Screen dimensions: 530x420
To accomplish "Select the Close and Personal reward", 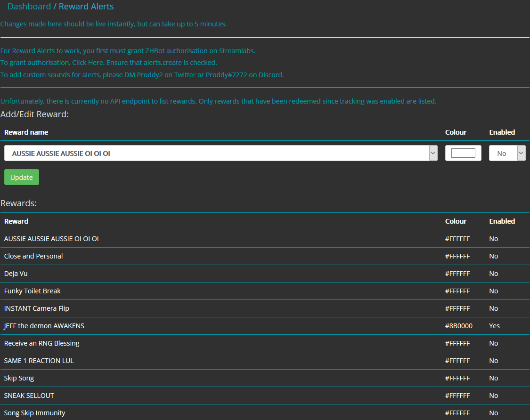I will pyautogui.click(x=33, y=256).
